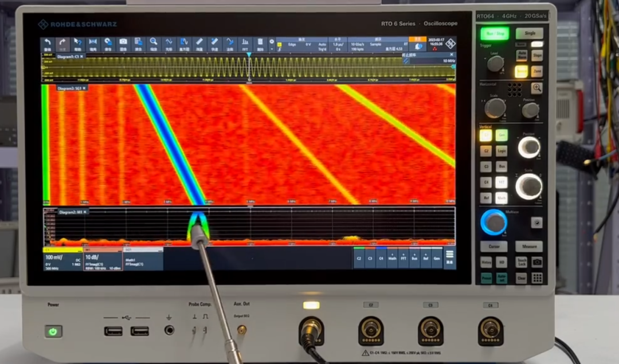Viewport: 619px width, 364px height.
Task: Push the Ref hardware key
Action: (x=486, y=197)
